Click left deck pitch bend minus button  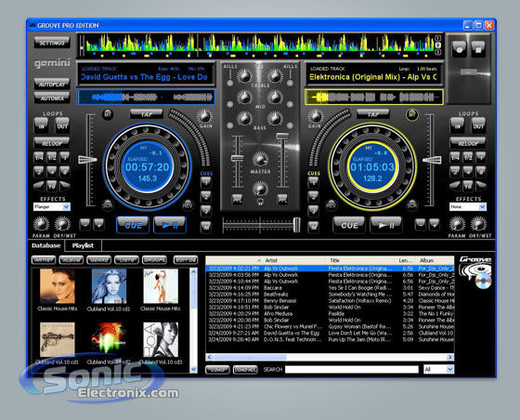[84, 225]
